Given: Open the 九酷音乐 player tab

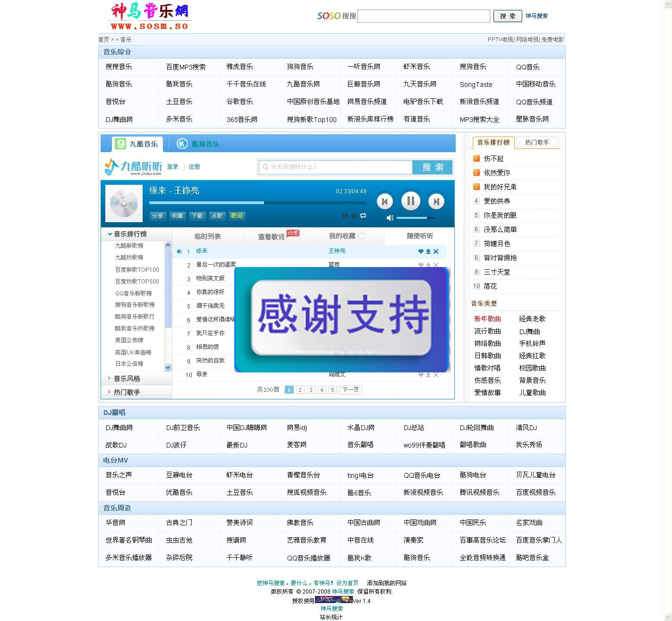Looking at the screenshot, I should (x=137, y=144).
